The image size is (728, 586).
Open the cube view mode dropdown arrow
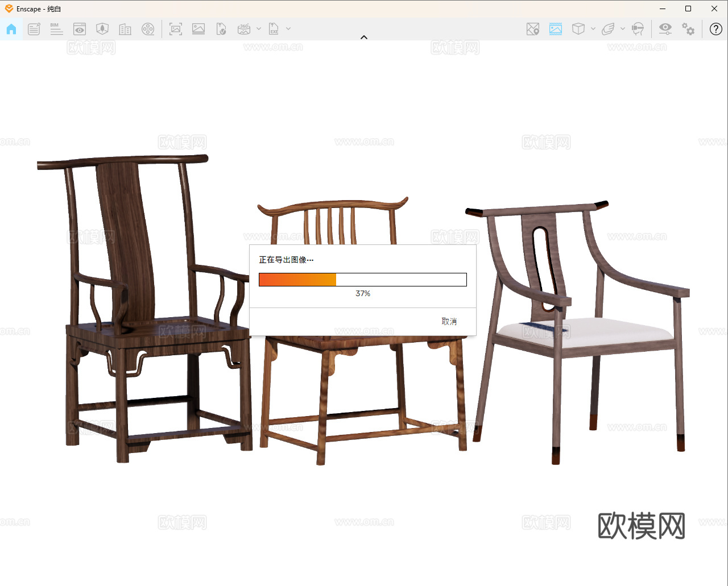point(593,29)
